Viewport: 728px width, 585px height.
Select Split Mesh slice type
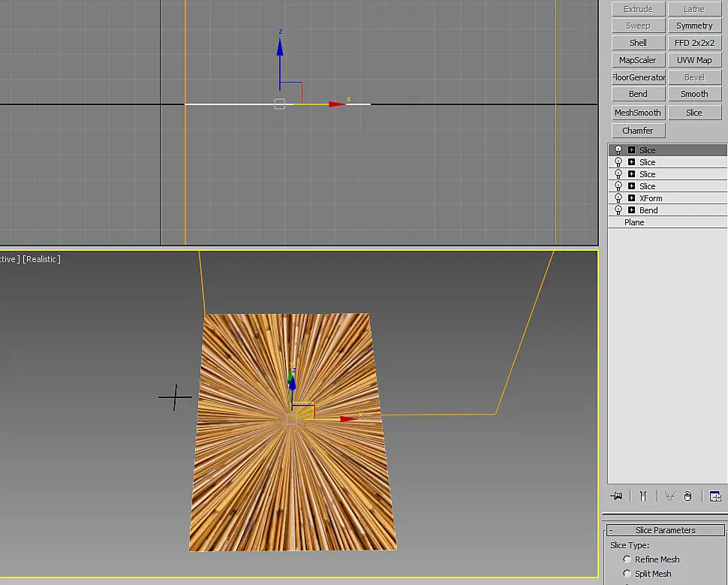click(x=627, y=574)
